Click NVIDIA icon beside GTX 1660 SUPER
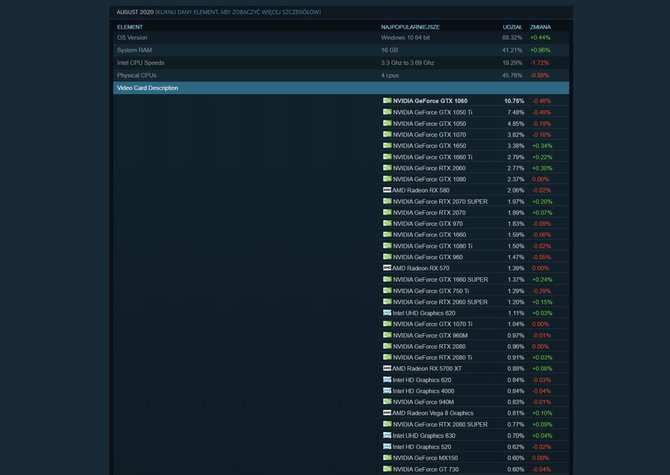The width and height of the screenshot is (670, 475). click(x=387, y=279)
